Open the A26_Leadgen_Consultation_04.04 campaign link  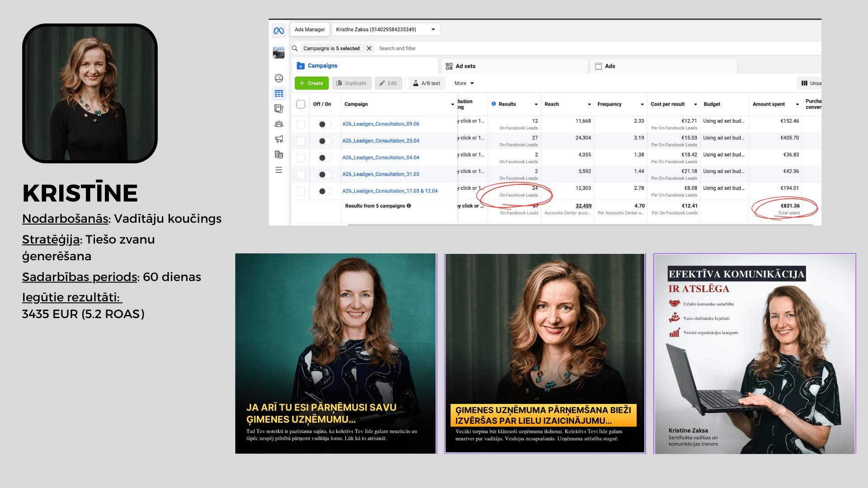click(381, 158)
